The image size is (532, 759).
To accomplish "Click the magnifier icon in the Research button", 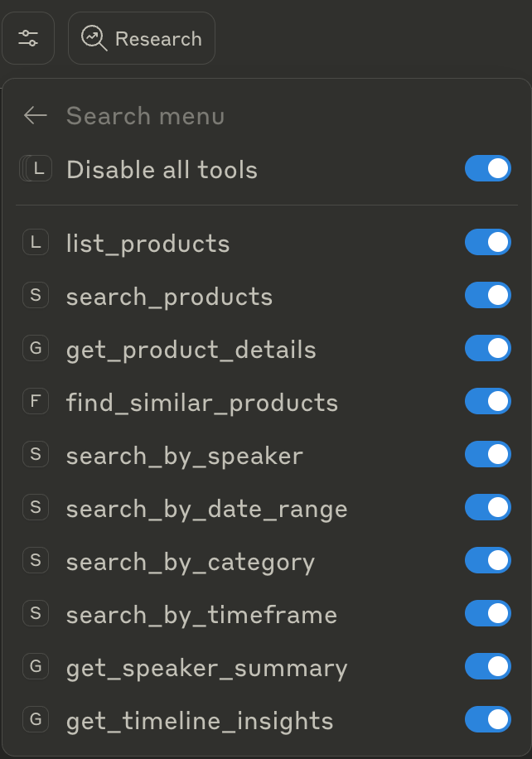I will [92, 37].
